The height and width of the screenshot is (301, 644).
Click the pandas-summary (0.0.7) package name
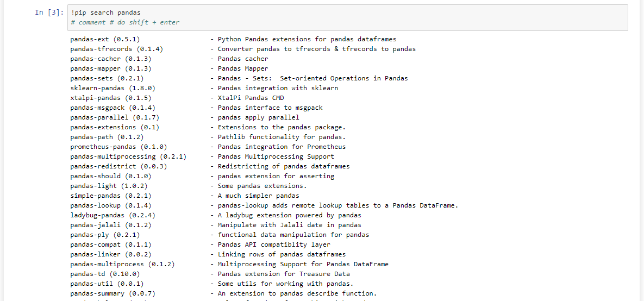[112, 293]
